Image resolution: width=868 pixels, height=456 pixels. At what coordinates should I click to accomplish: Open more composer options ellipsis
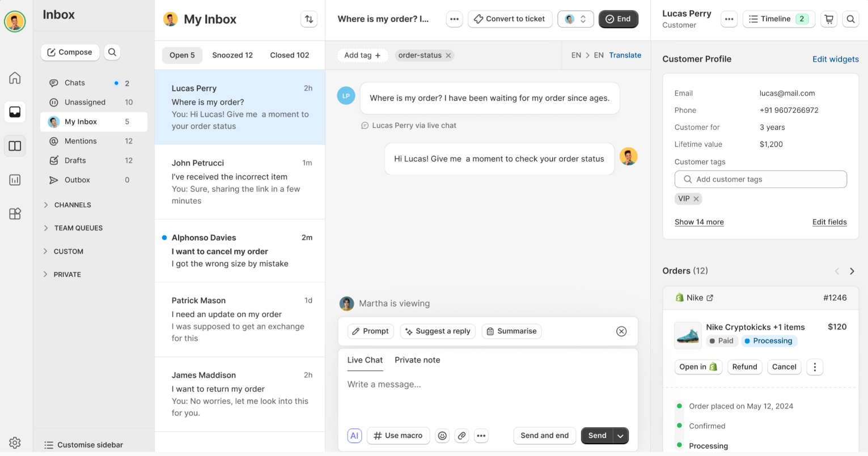click(x=481, y=436)
